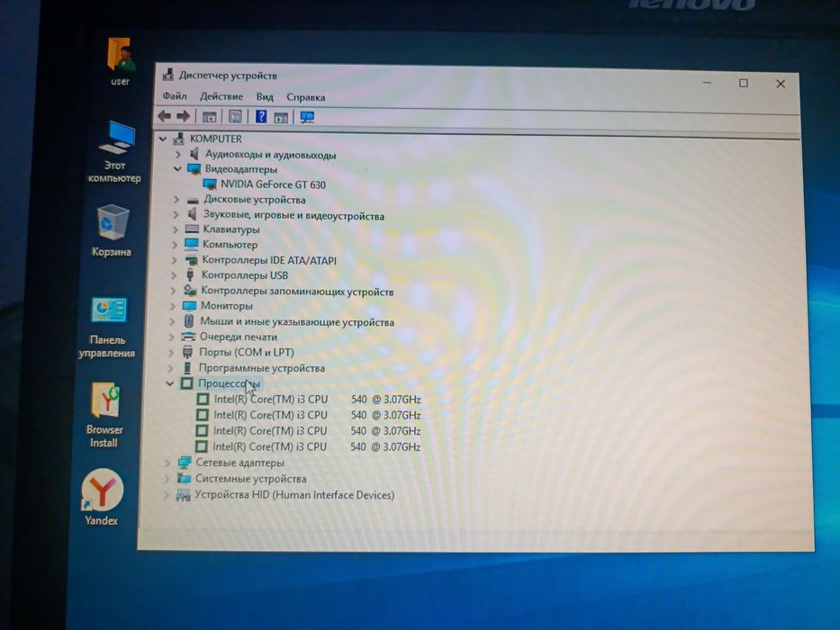Image resolution: width=840 pixels, height=630 pixels.
Task: Select Устройства HID (Human Interface Devices)
Action: (x=294, y=495)
